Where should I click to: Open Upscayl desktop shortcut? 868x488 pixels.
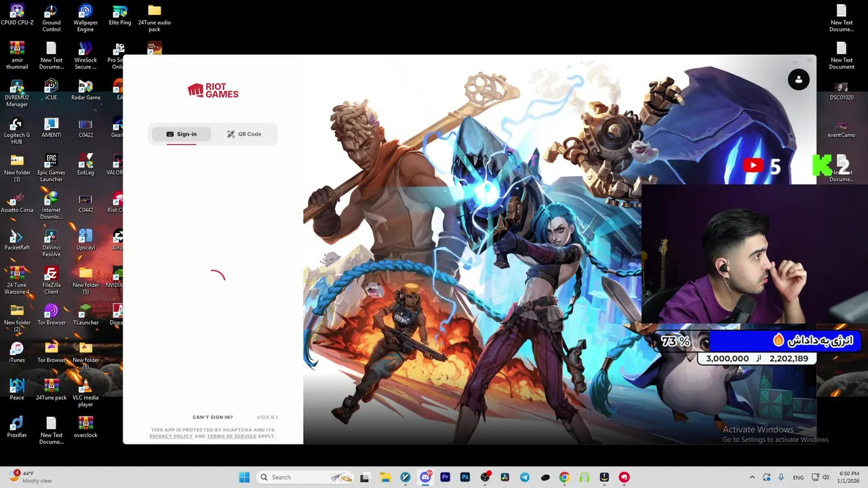[x=85, y=240]
